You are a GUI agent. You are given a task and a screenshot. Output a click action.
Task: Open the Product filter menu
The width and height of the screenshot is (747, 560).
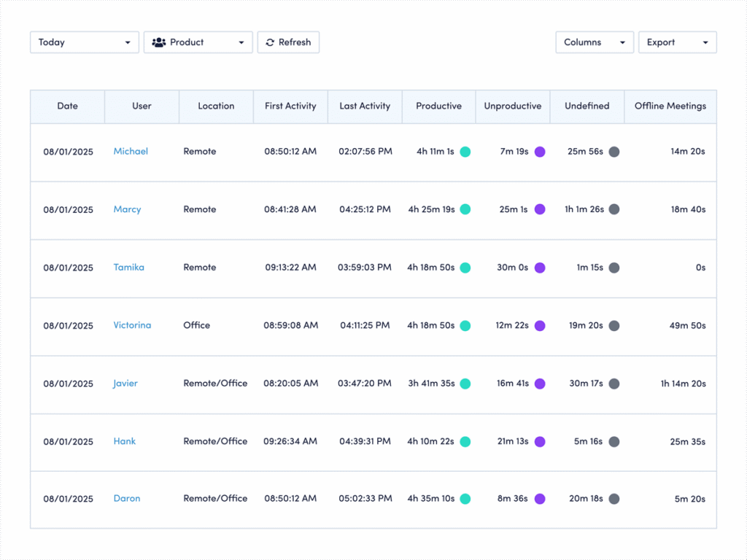click(x=198, y=42)
